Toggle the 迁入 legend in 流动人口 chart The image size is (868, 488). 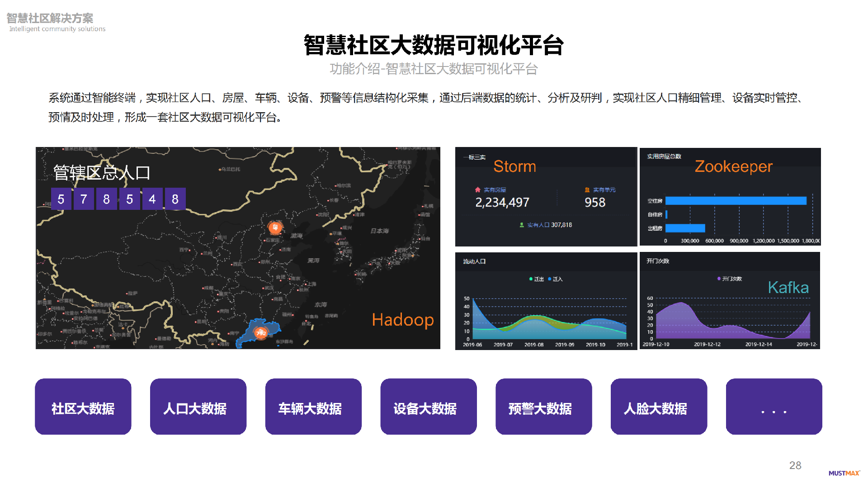coord(555,279)
